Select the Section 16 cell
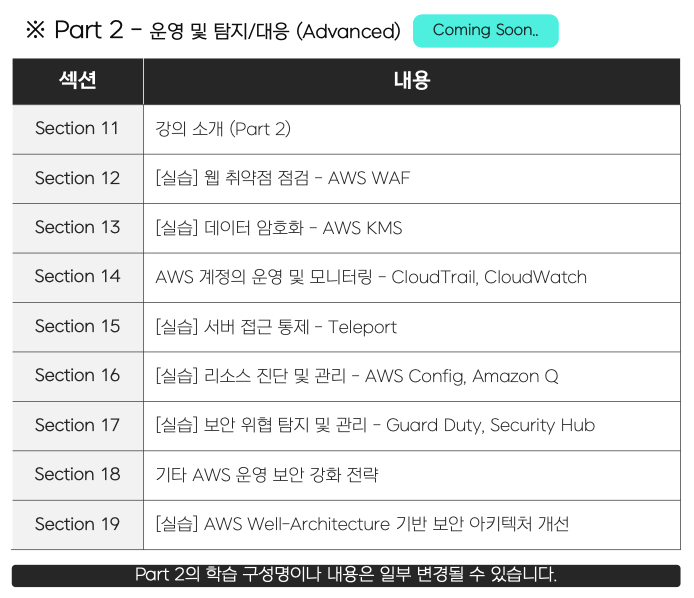The width and height of the screenshot is (694, 598). [x=77, y=376]
